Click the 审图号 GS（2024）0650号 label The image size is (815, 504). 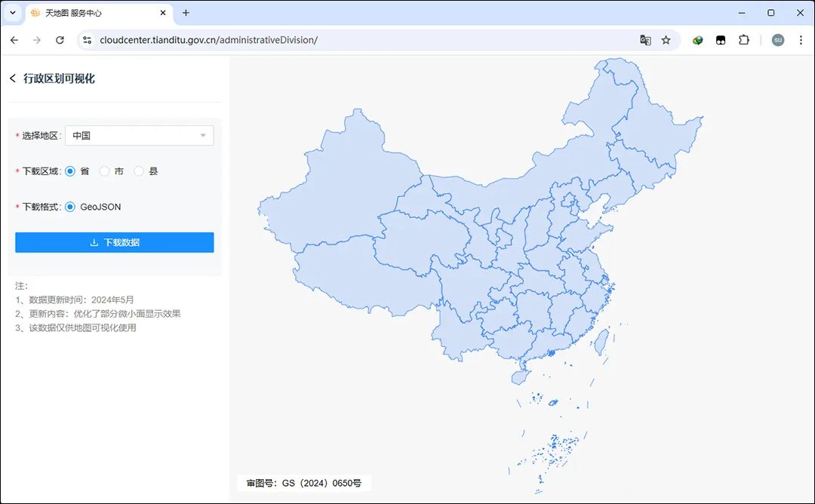tap(304, 483)
